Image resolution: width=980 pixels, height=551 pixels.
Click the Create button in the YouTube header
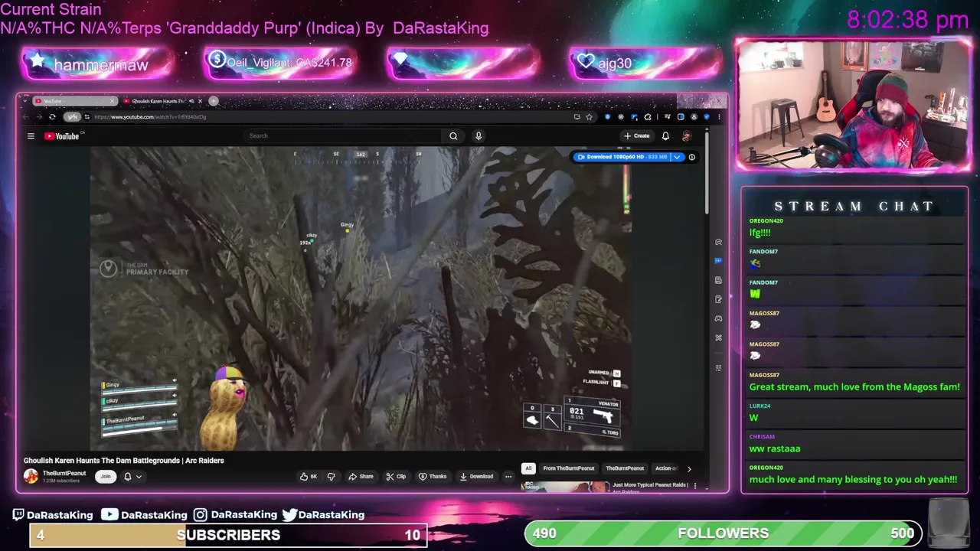pyautogui.click(x=637, y=136)
